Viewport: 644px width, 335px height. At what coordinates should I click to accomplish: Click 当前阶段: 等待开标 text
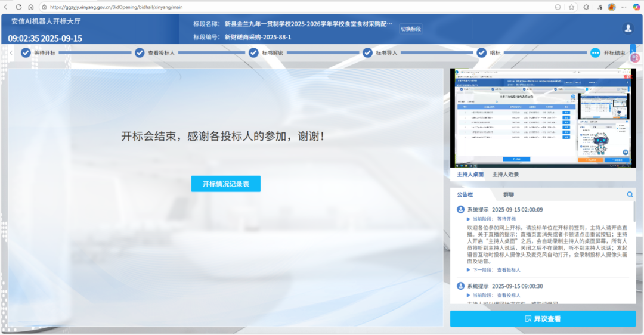coord(494,219)
